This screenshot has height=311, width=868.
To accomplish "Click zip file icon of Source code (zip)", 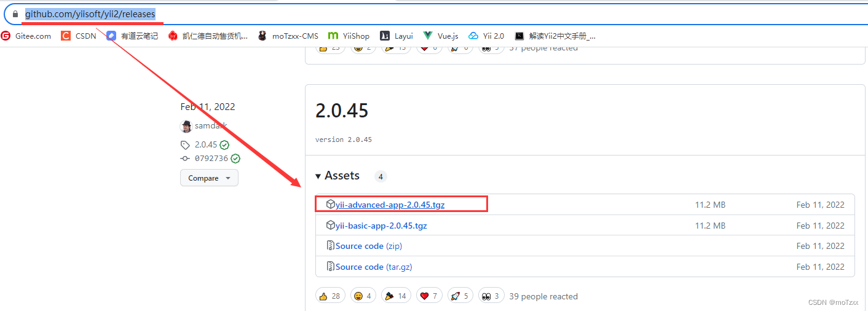I will coord(331,246).
